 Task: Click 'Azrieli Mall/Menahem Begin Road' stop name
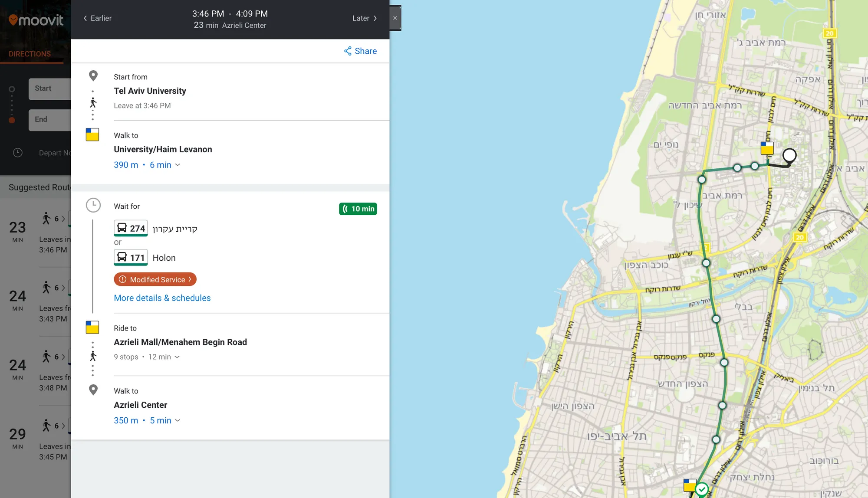coord(180,342)
